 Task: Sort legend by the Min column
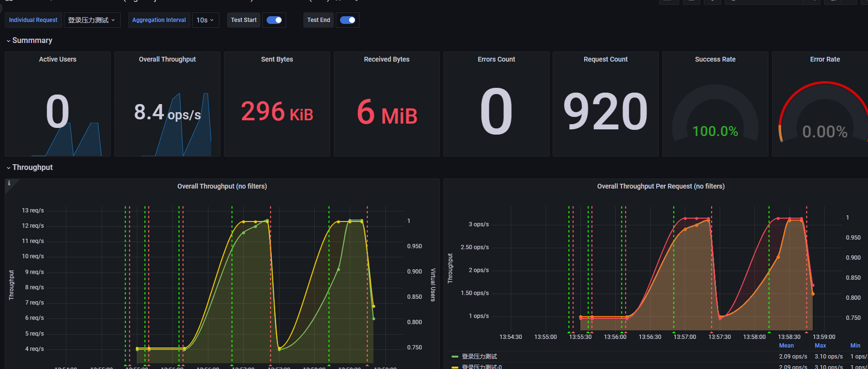point(856,346)
